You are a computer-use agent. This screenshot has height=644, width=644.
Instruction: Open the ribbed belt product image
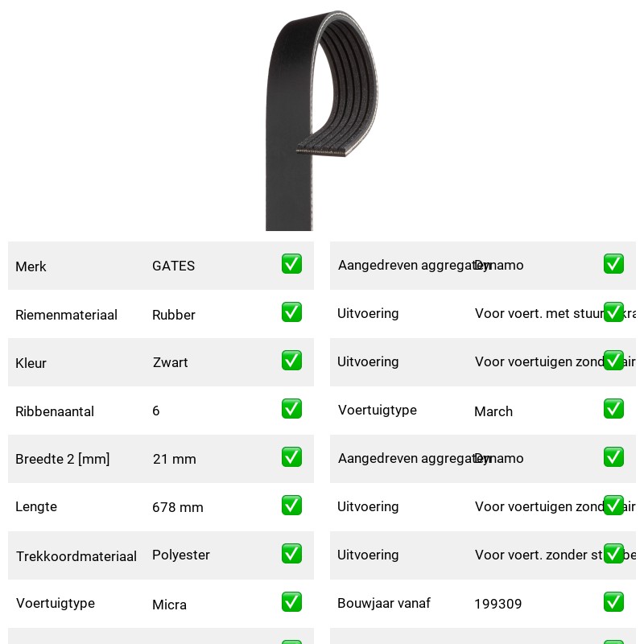[321, 120]
